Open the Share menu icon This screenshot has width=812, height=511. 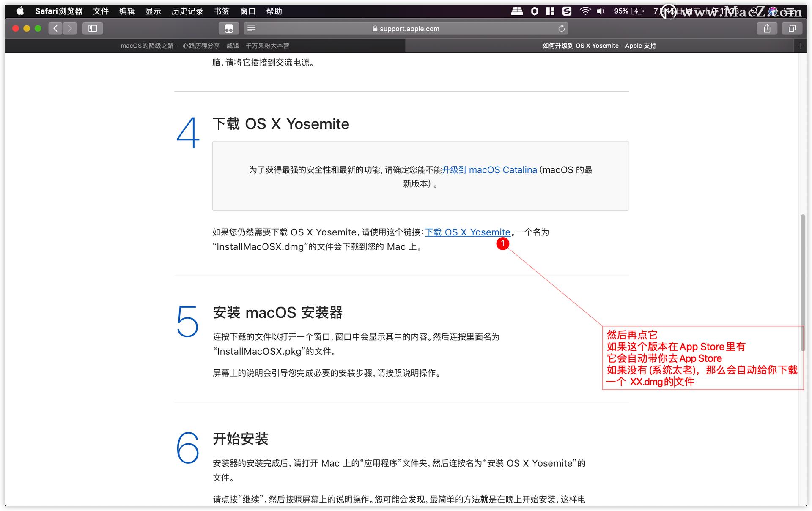pyautogui.click(x=767, y=28)
